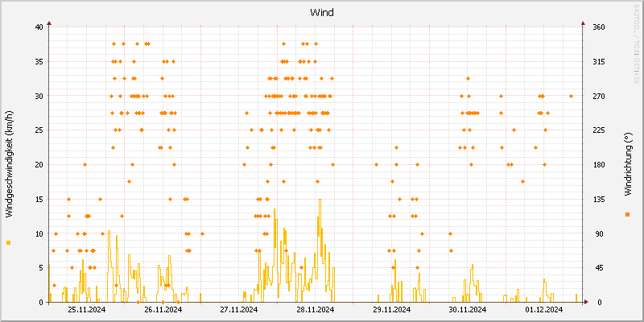Click the 45 value on direction axis
The width and height of the screenshot is (644, 322).
coord(598,268)
